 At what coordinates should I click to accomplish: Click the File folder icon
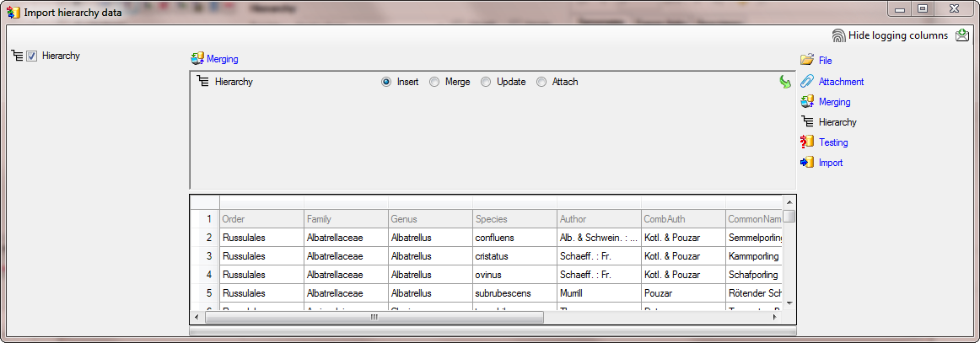[x=807, y=61]
